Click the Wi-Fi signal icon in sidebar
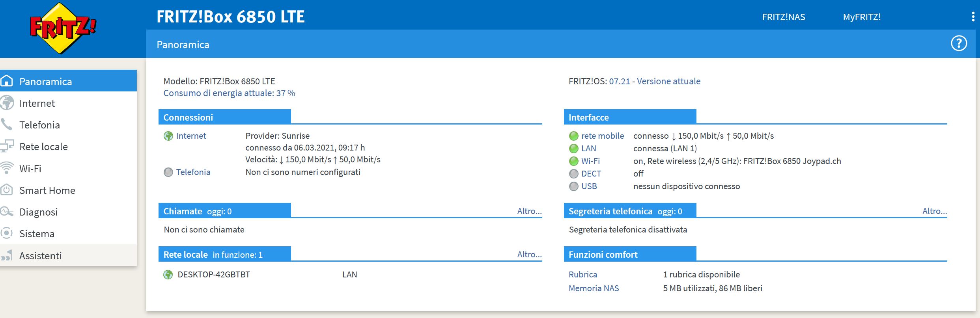This screenshot has height=318, width=980. click(x=6, y=168)
